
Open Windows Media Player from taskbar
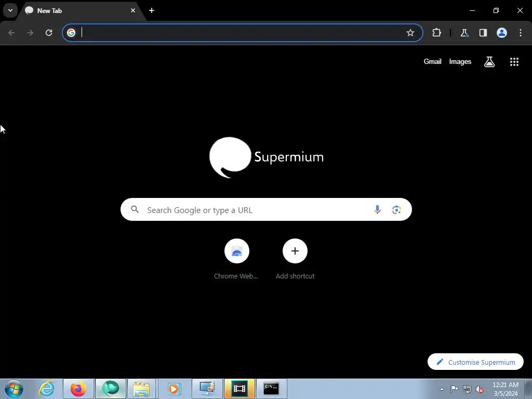point(174,389)
